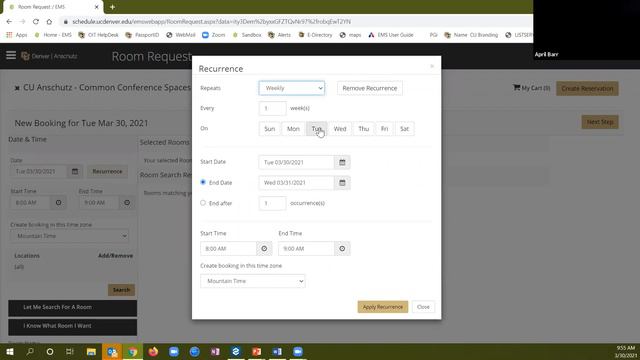Click the occurrence(s) count field

[272, 203]
